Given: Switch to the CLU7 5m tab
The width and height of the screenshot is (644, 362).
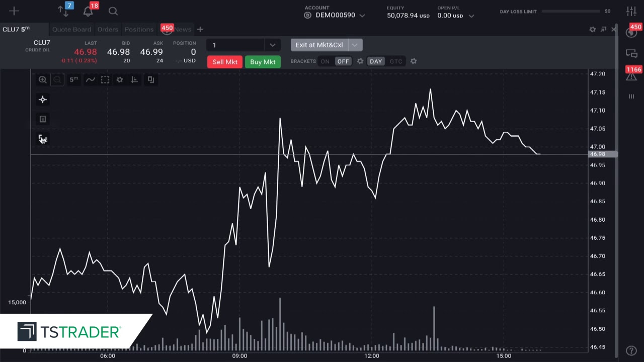Looking at the screenshot, I should coord(16,29).
